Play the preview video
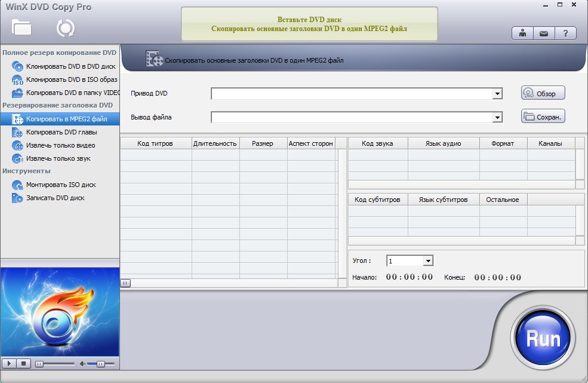 (9, 363)
